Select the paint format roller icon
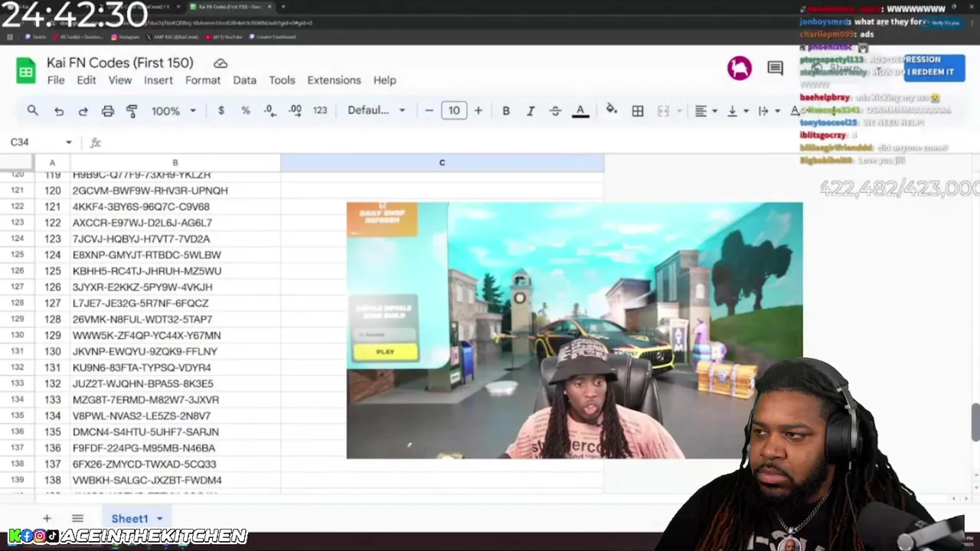The height and width of the screenshot is (551, 980). (x=132, y=111)
